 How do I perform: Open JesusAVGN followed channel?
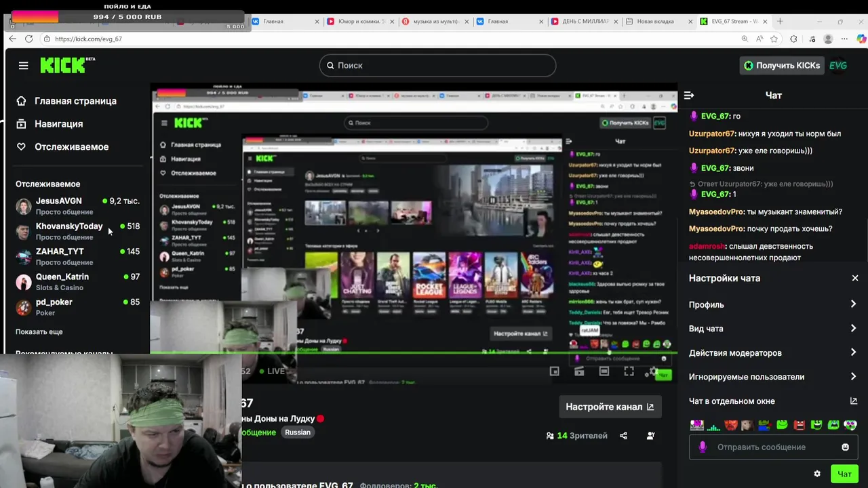[x=78, y=206]
